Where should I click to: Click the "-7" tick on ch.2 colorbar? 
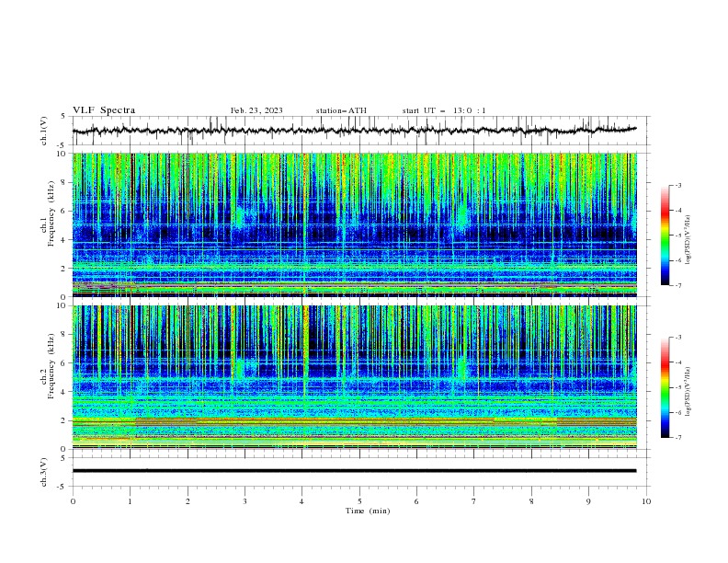[677, 437]
